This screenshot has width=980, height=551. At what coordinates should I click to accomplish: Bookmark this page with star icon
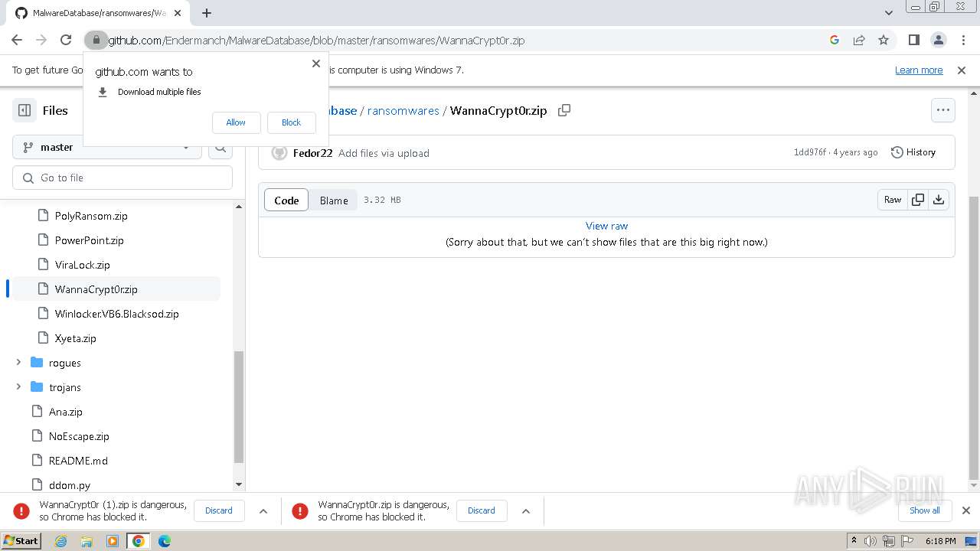click(884, 40)
